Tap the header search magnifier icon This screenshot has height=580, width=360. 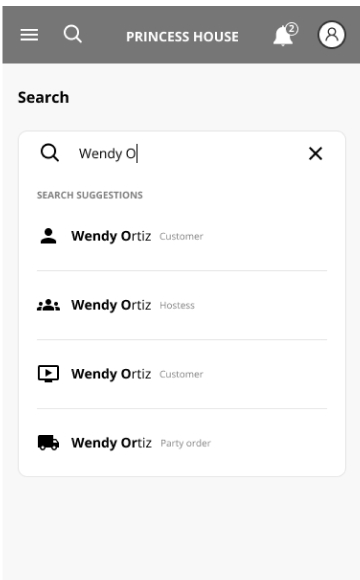coord(73,34)
